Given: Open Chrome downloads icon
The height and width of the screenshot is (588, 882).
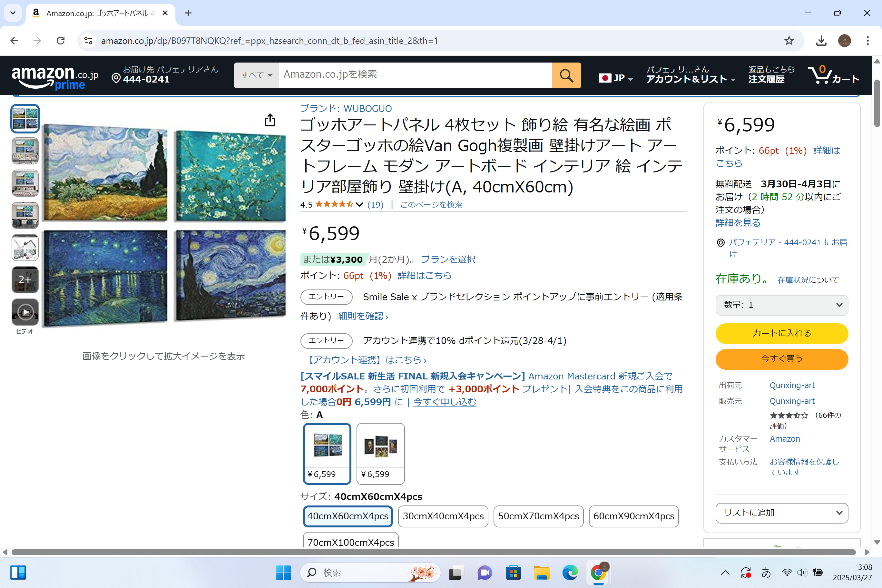Looking at the screenshot, I should [x=821, y=41].
